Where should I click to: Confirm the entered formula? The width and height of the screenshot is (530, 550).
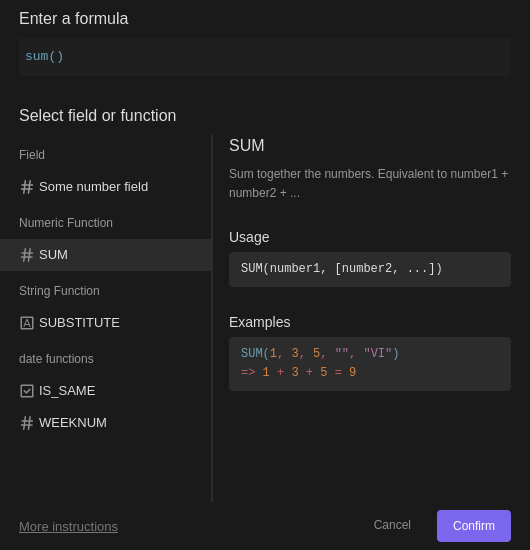[474, 526]
